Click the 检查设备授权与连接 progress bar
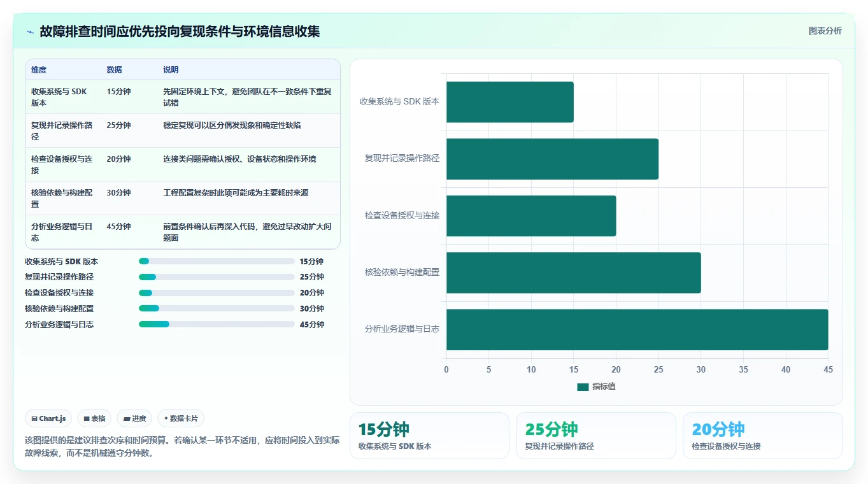The height and width of the screenshot is (484, 868). tap(217, 293)
